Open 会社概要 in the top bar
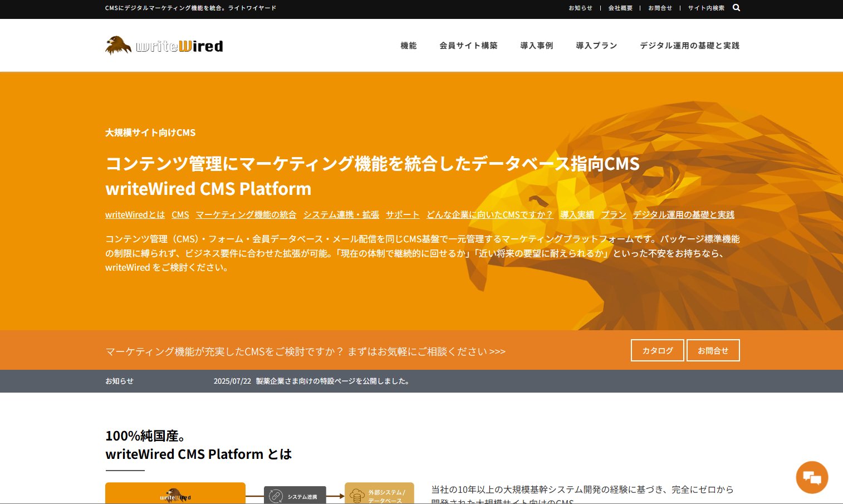Screen dimensions: 843x504 (x=620, y=8)
